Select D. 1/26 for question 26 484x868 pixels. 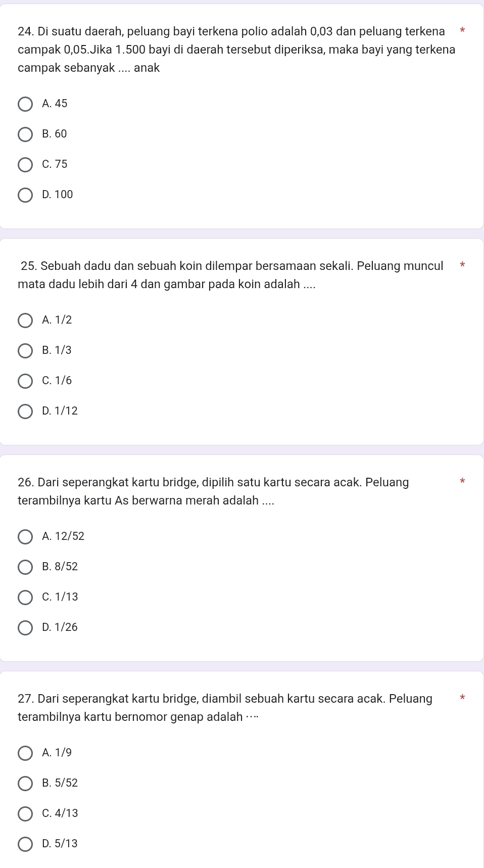tap(25, 628)
